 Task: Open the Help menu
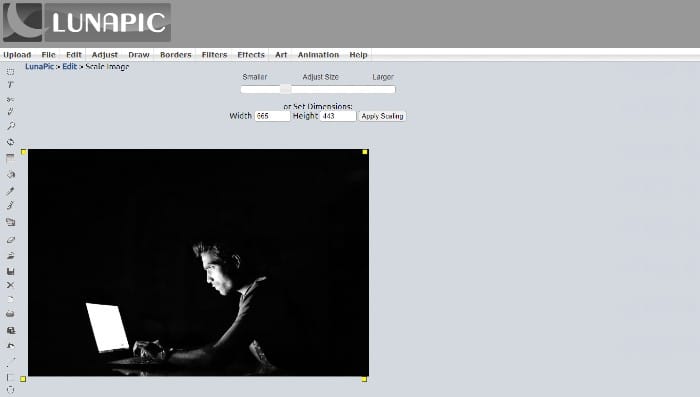(x=358, y=54)
